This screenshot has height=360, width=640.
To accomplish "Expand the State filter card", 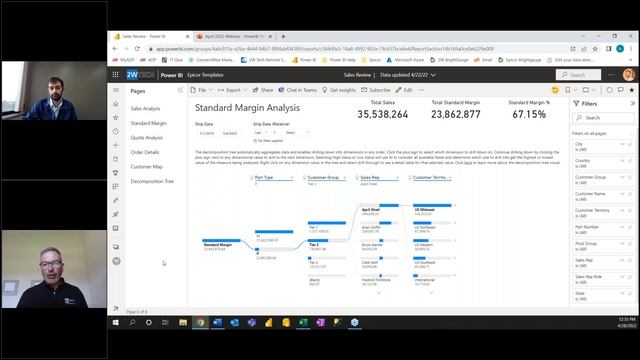I will tap(622, 293).
